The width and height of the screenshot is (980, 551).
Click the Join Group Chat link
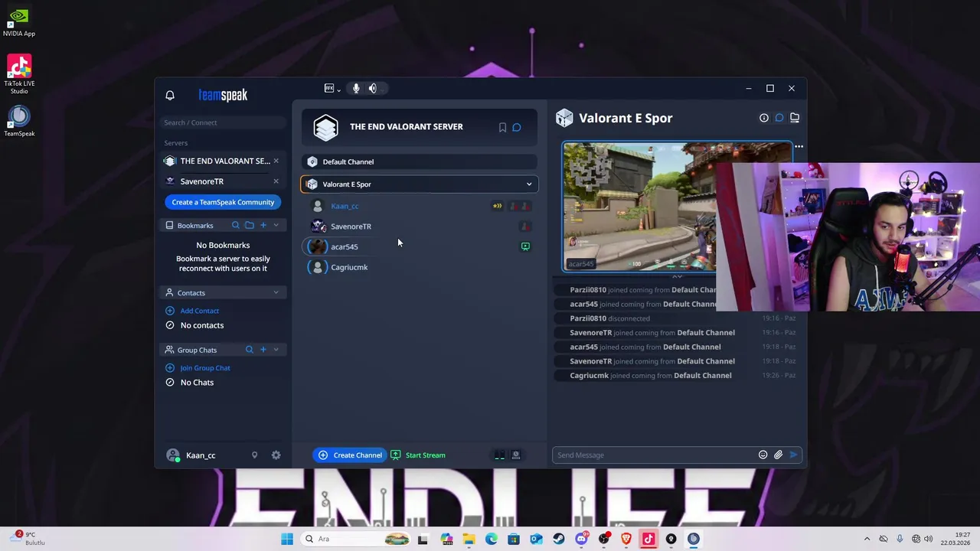pyautogui.click(x=205, y=368)
